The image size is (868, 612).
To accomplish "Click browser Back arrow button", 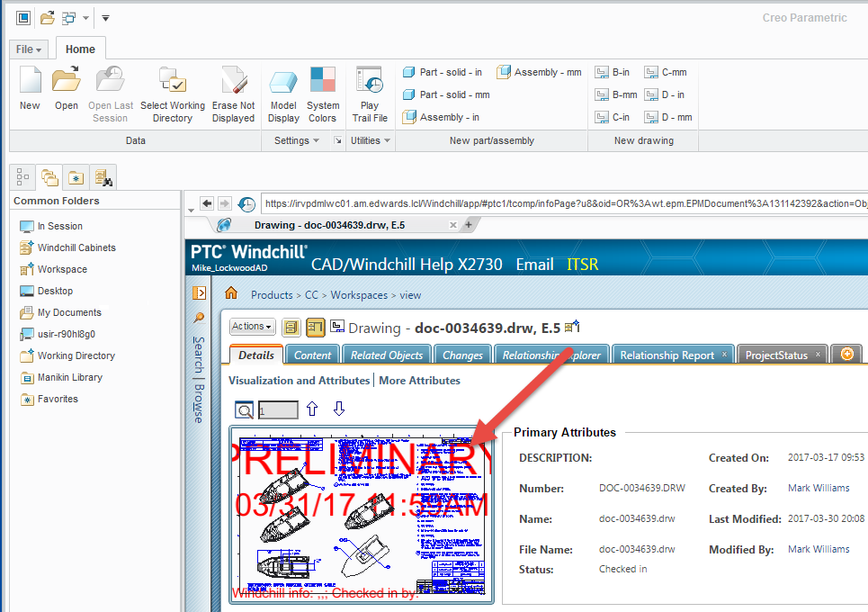I will click(207, 203).
